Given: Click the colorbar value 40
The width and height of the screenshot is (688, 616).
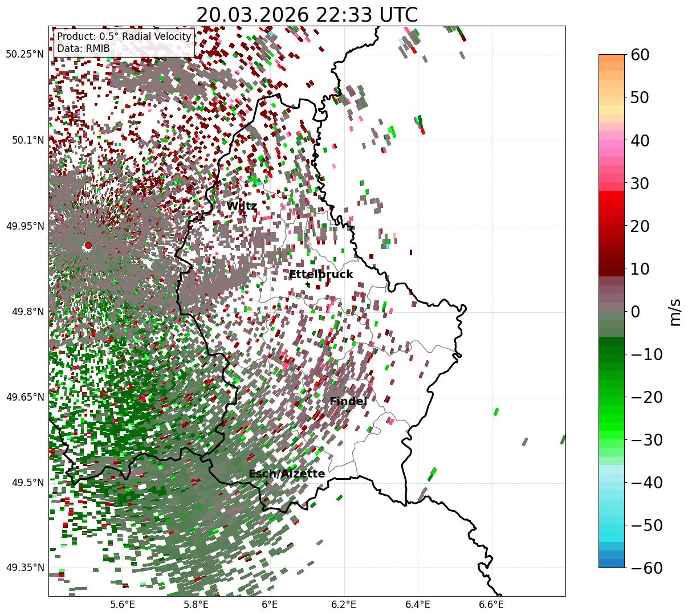Looking at the screenshot, I should tap(640, 140).
